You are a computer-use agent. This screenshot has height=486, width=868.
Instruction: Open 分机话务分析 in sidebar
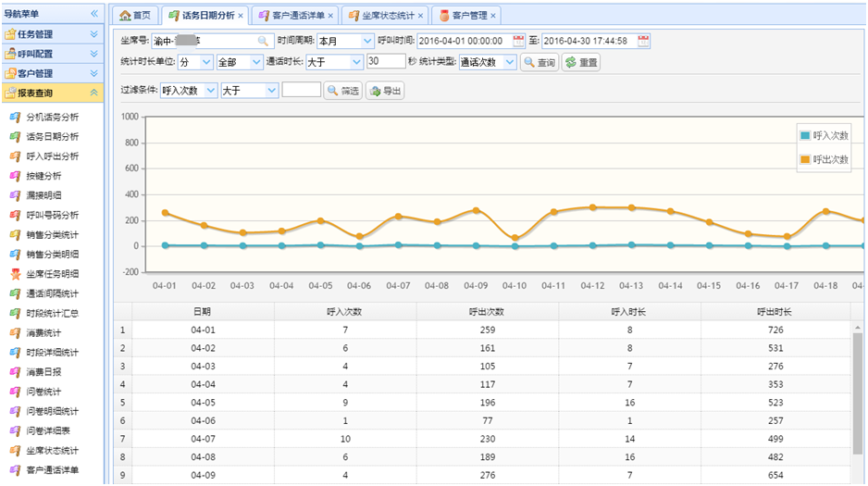point(52,118)
